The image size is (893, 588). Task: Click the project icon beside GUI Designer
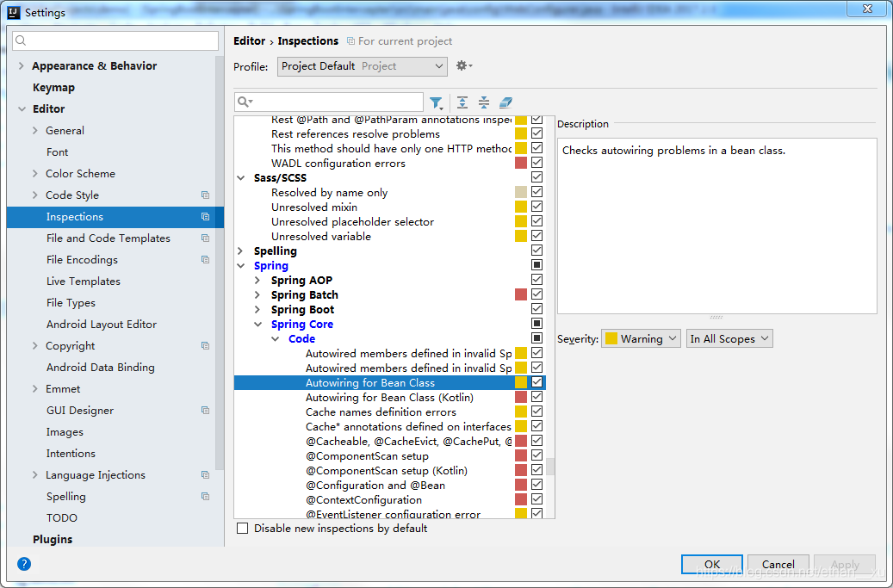206,411
